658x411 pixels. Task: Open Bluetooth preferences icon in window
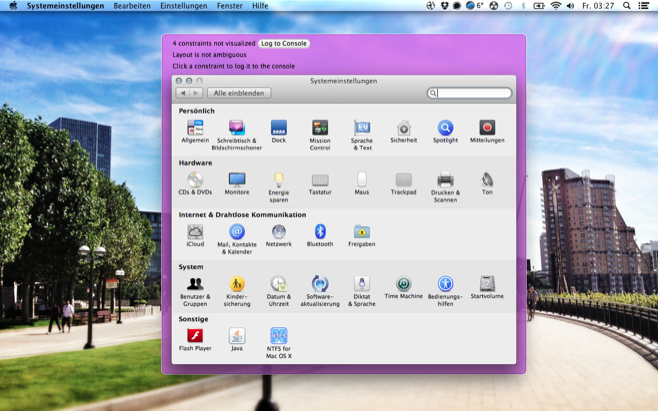pos(320,232)
